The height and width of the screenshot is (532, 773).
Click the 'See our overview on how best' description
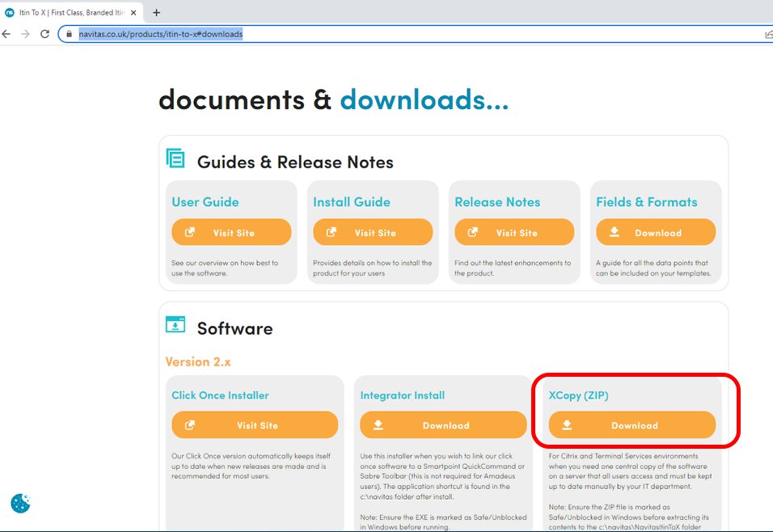(225, 268)
